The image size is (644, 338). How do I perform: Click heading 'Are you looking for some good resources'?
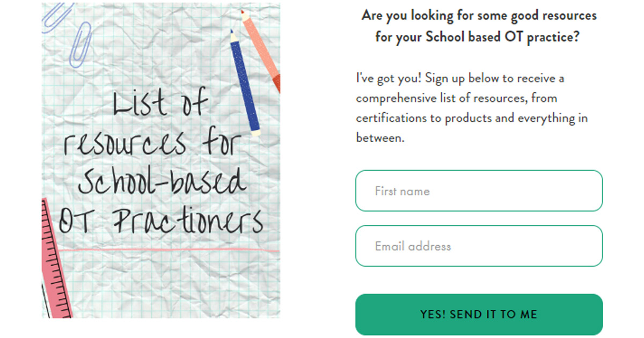point(479,15)
